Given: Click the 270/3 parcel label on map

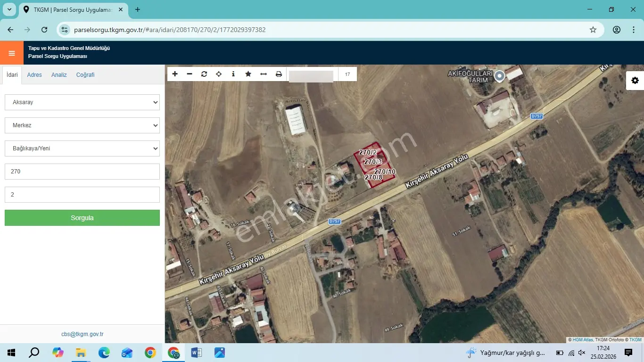Looking at the screenshot, I should tap(373, 162).
